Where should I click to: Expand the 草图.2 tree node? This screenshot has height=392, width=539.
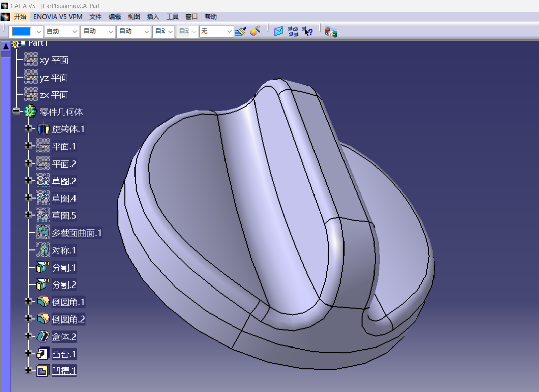[x=28, y=180]
